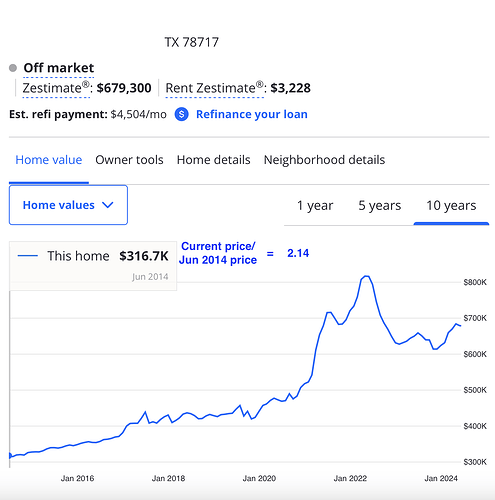
Task: Click the gray Off market status dot
Action: 13,68
